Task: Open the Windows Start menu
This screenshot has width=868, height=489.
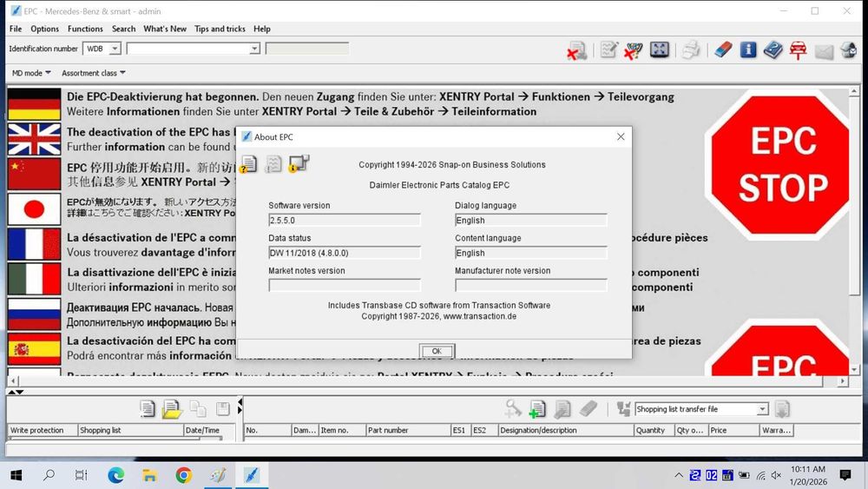Action: (16, 475)
